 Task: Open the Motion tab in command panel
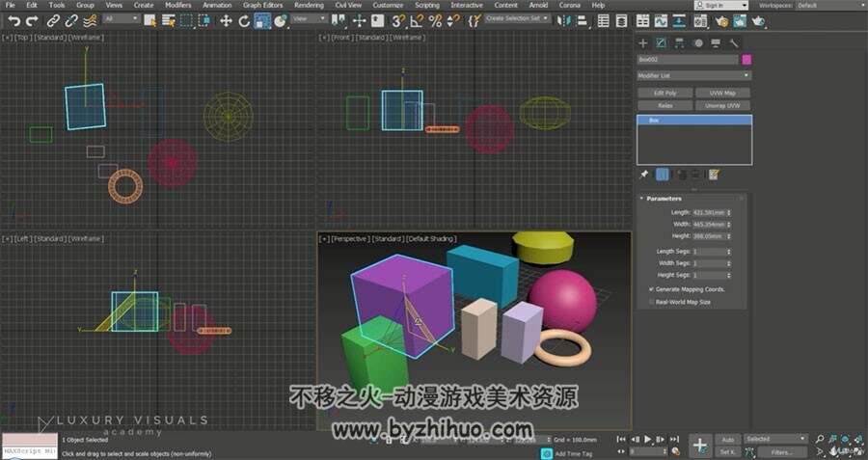click(x=698, y=43)
